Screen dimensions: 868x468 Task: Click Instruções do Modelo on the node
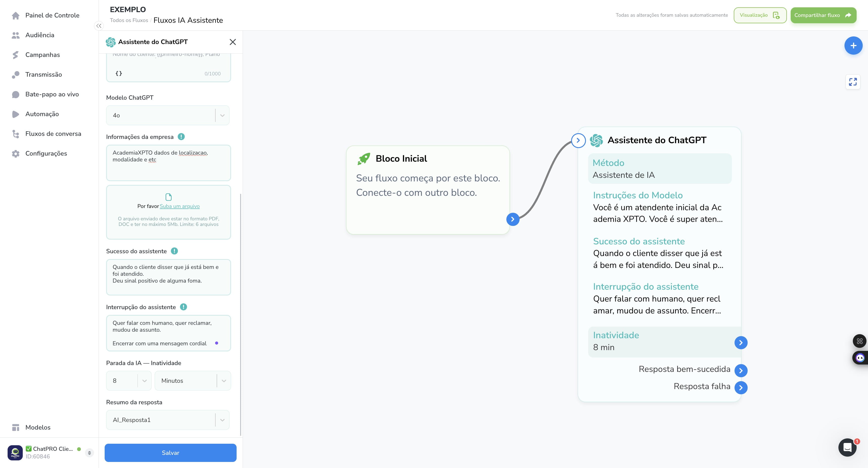coord(638,195)
